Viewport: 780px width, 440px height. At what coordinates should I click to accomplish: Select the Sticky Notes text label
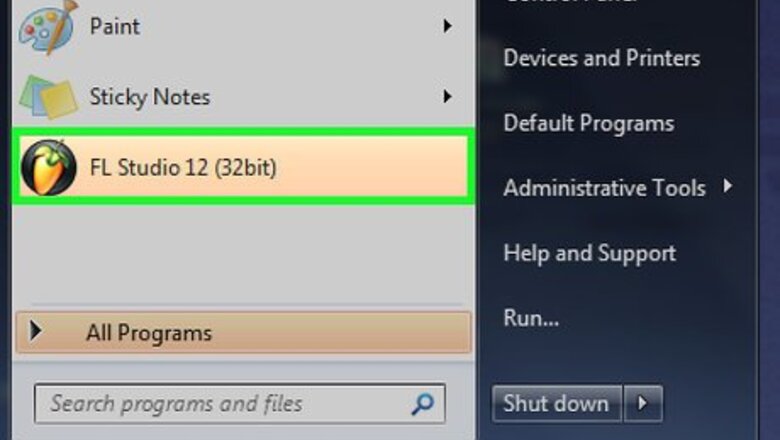click(150, 97)
